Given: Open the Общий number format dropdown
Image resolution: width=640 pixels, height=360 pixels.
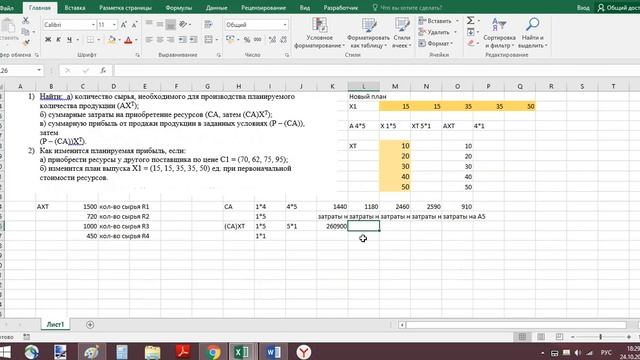Looking at the screenshot, I should [285, 25].
